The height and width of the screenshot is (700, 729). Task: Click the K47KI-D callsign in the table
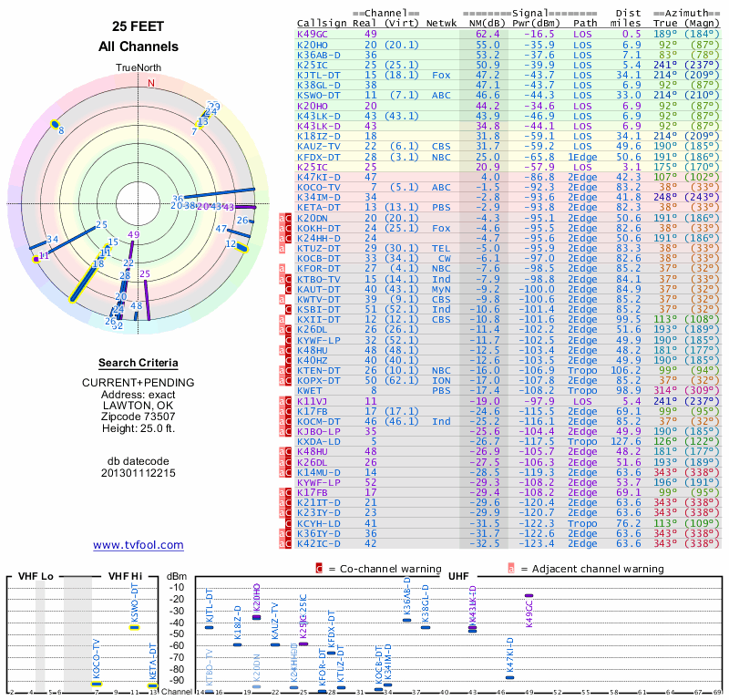coord(319,177)
